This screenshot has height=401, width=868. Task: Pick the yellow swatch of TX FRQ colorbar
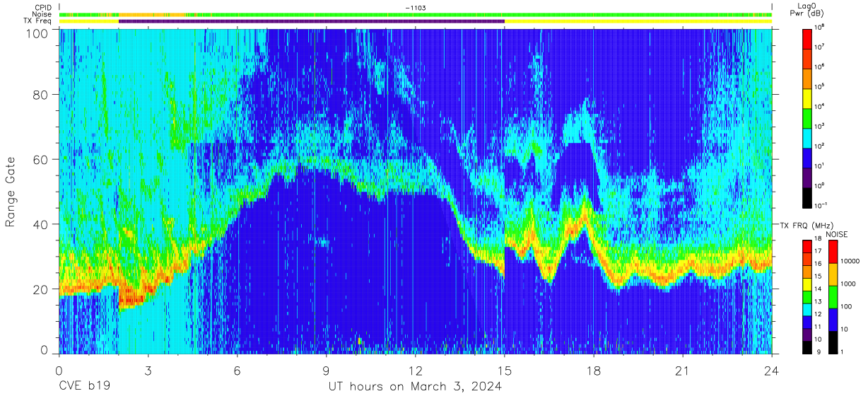point(808,284)
